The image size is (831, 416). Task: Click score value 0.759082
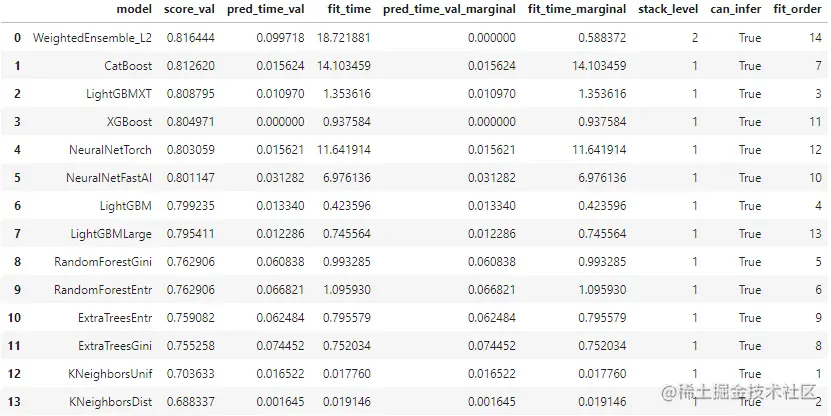click(191, 318)
